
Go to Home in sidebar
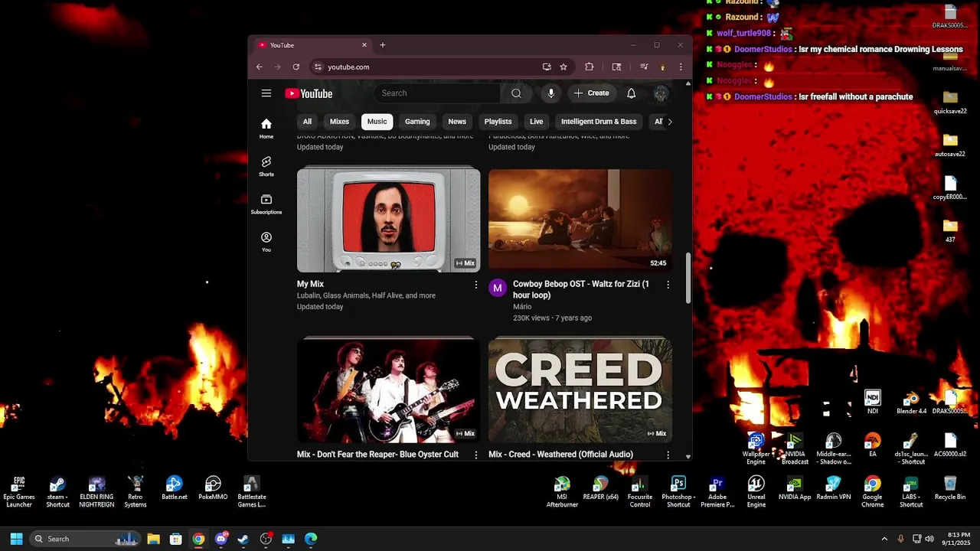pos(266,128)
